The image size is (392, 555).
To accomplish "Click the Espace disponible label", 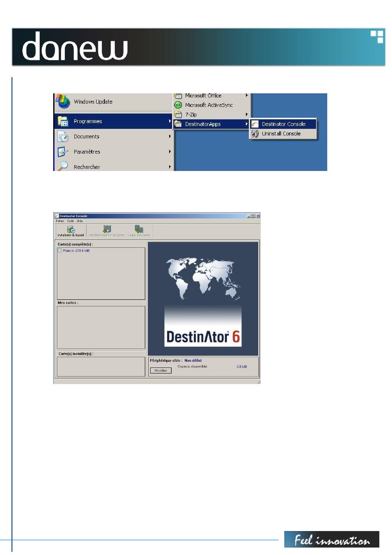I will click(193, 366).
